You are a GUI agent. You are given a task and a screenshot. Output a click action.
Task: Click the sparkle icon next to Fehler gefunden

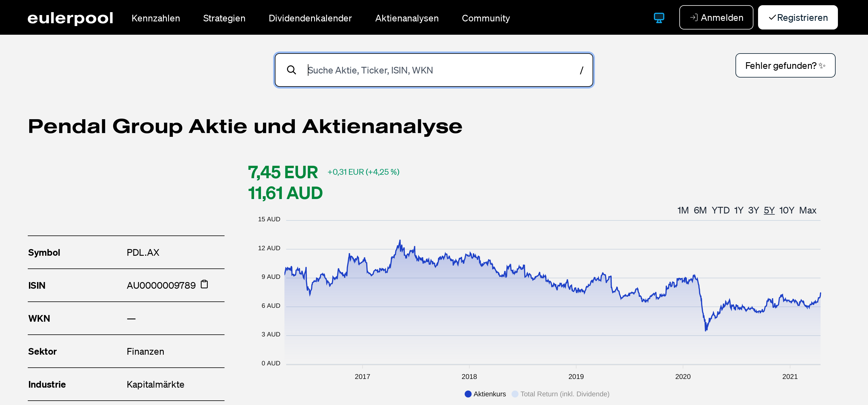[821, 66]
